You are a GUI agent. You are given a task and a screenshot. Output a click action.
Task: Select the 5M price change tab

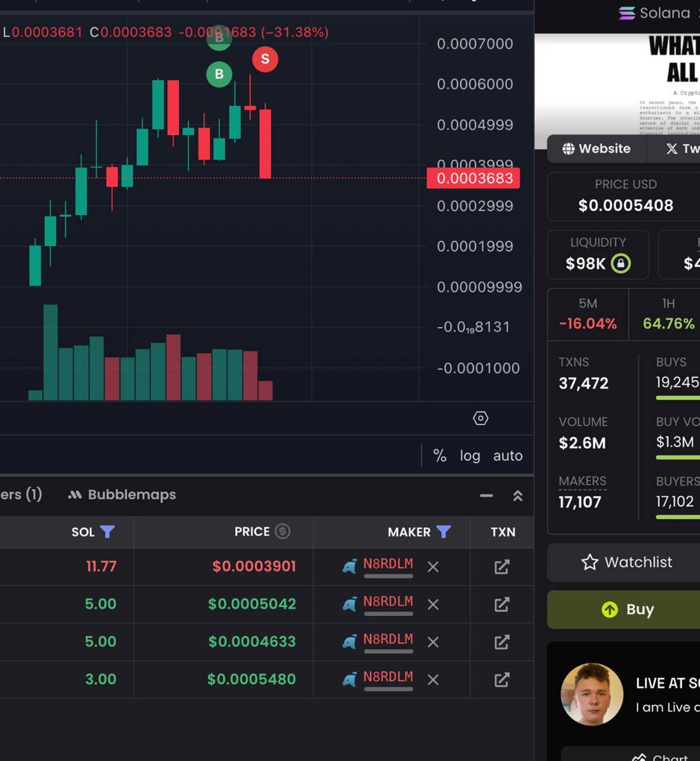coord(588,315)
